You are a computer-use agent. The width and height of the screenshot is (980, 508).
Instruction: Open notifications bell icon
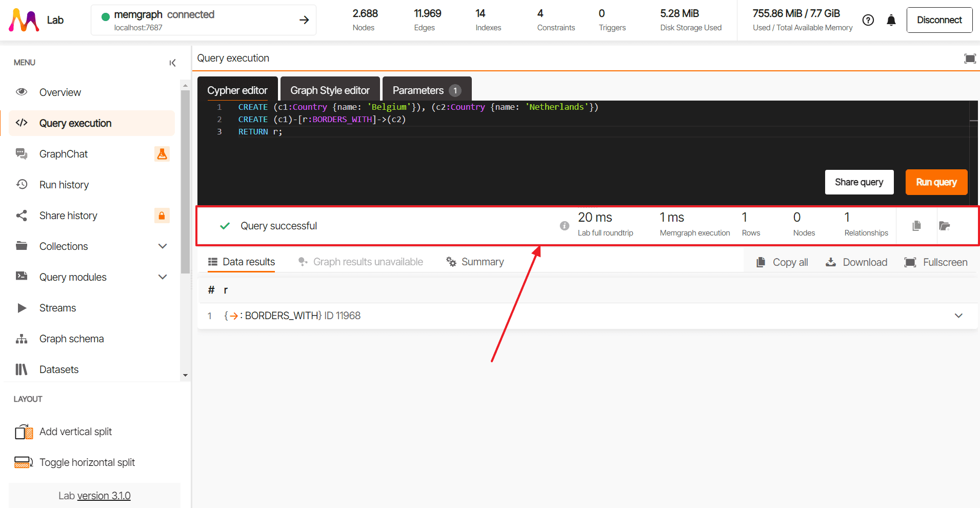click(891, 20)
